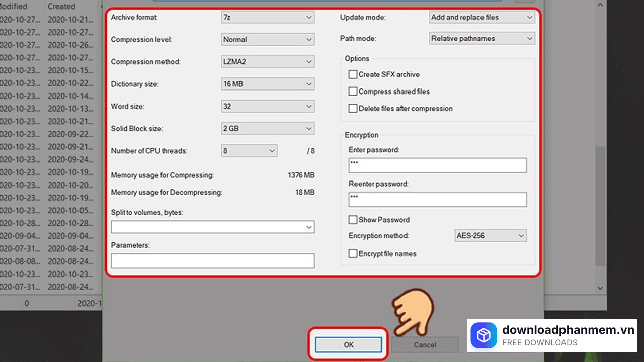Open the Update mode dropdown
Image resolution: width=644 pixels, height=362 pixels.
[x=481, y=17]
